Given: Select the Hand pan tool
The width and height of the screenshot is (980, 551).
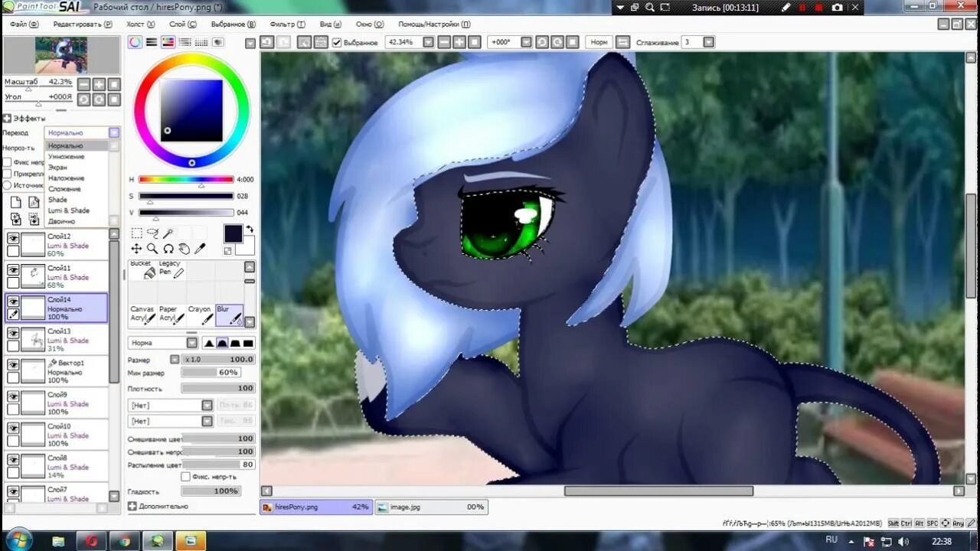Looking at the screenshot, I should click(185, 249).
